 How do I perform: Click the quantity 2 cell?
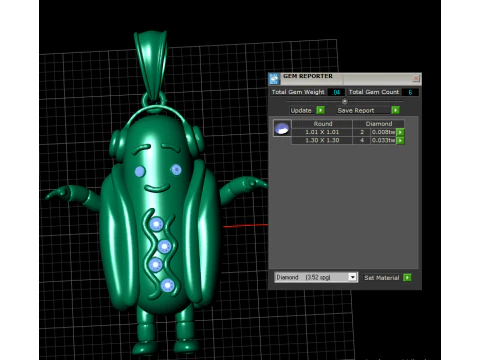(362, 132)
